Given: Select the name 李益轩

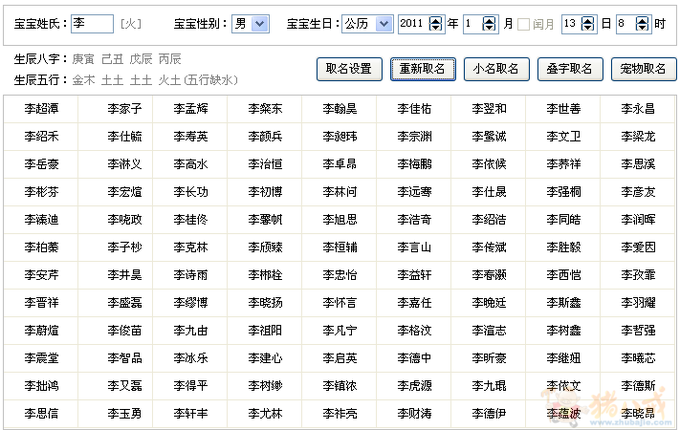Looking at the screenshot, I should tap(414, 275).
